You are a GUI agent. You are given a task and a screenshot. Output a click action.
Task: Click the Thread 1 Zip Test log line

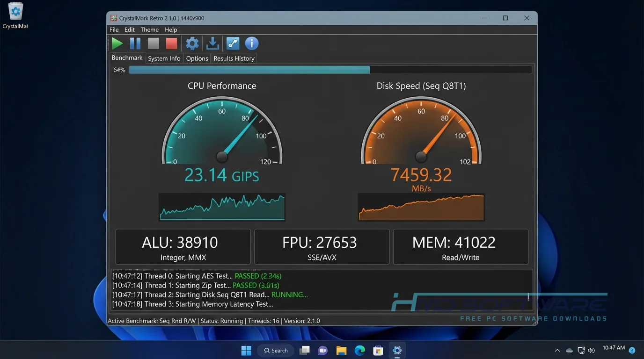point(196,286)
